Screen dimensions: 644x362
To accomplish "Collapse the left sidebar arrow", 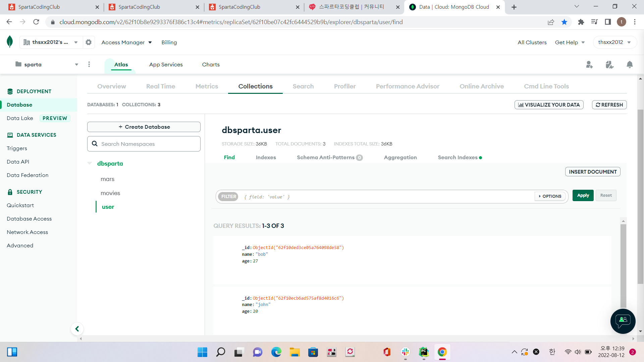I will tap(77, 329).
